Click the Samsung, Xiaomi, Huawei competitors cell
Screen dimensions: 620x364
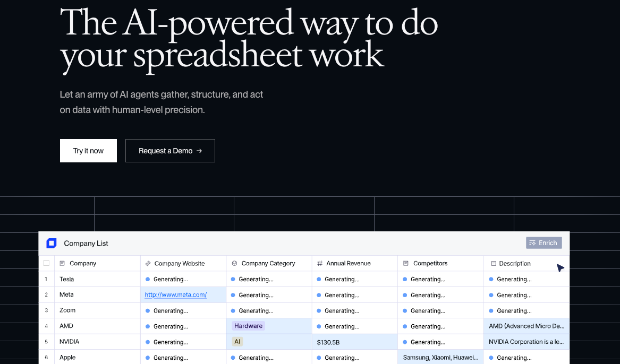[440, 357]
